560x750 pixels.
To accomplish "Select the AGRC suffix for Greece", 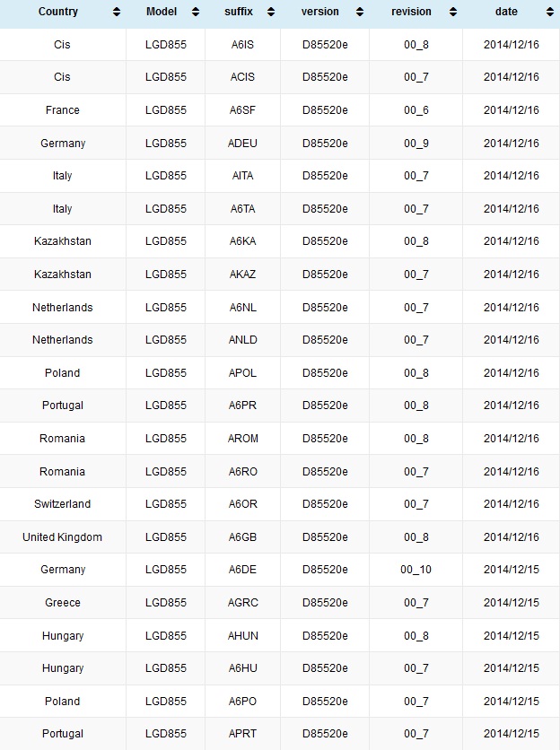I will click(242, 602).
